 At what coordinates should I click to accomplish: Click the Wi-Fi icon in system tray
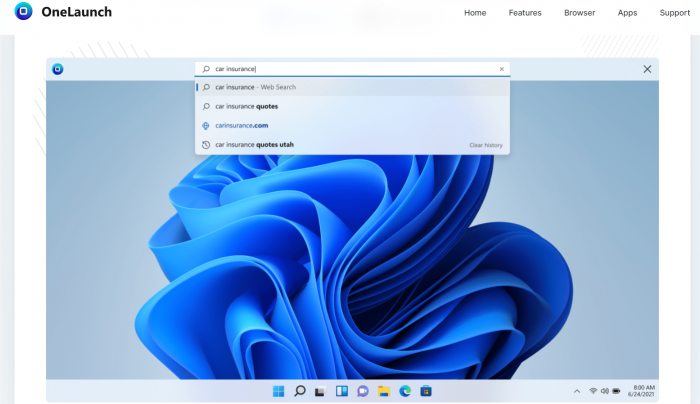tap(593, 391)
